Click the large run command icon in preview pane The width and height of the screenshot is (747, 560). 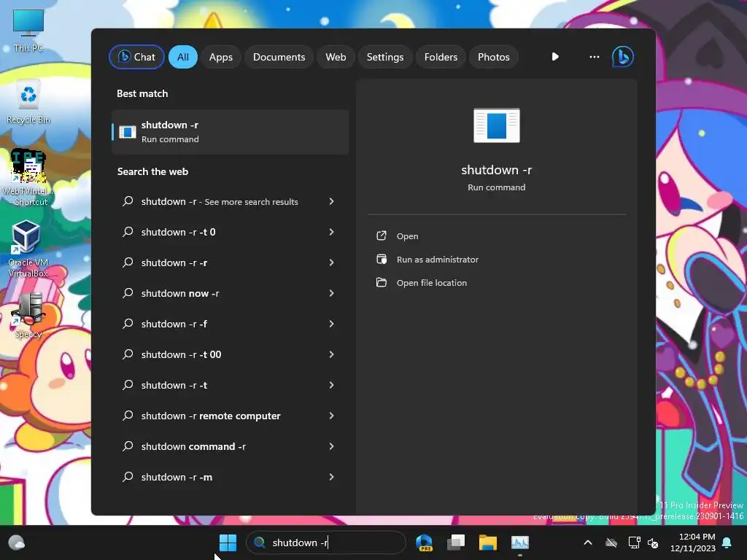[x=496, y=125]
